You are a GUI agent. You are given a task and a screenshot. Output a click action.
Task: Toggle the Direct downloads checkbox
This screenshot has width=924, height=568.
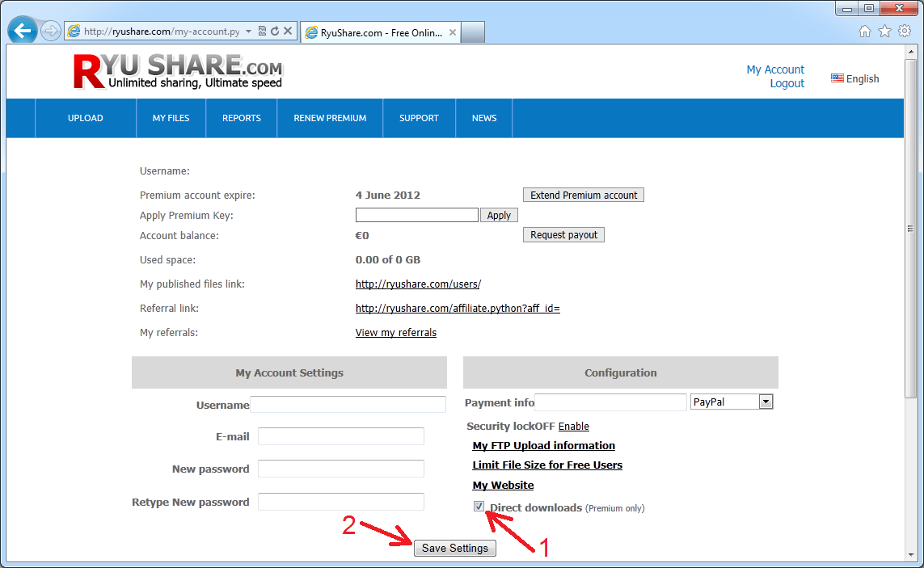pos(479,506)
